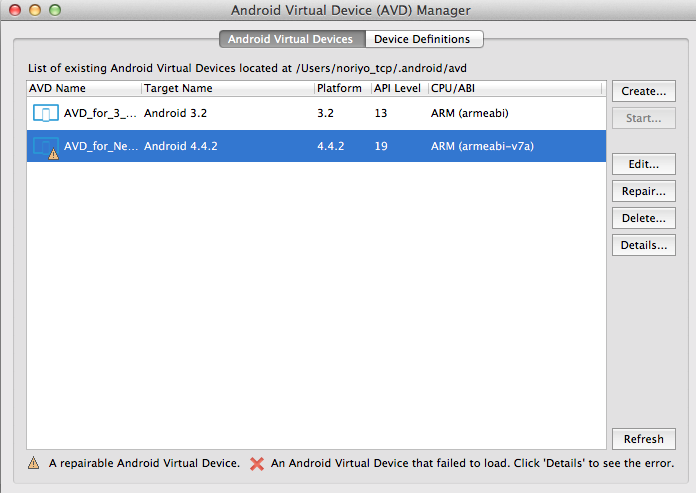The image size is (696, 493).
Task: Click ARM (armeabi) cell
Action: click(x=470, y=113)
